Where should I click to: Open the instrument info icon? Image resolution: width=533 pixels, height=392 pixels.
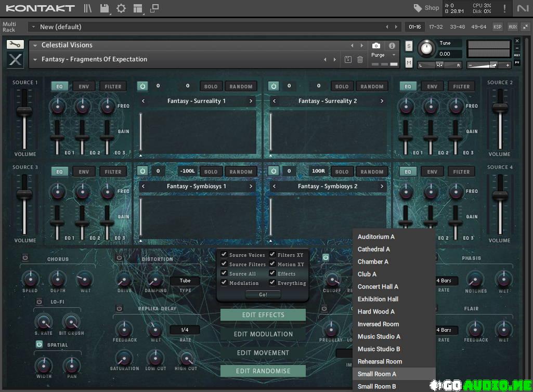[x=392, y=46]
